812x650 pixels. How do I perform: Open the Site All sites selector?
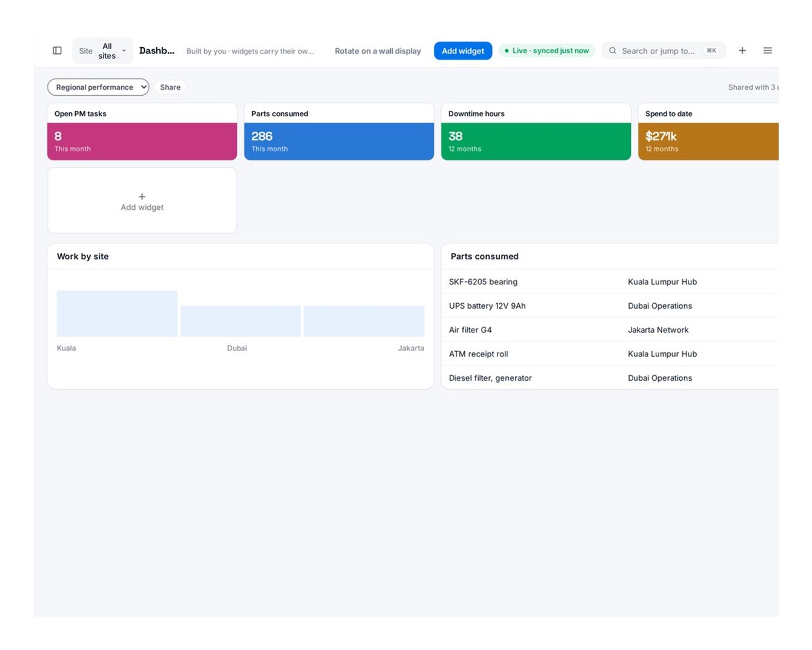coord(102,51)
